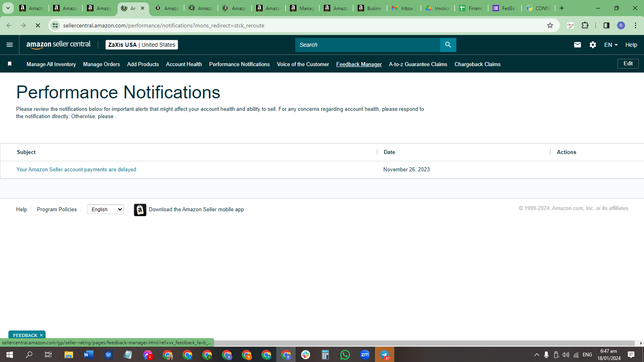Image resolution: width=644 pixels, height=362 pixels.
Task: Expand the EN language dropdown
Action: (611, 45)
